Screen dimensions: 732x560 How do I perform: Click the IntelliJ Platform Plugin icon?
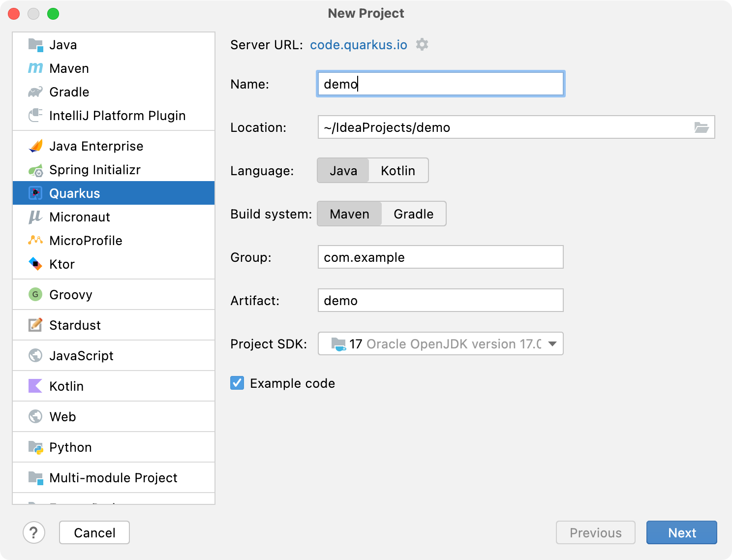point(35,116)
